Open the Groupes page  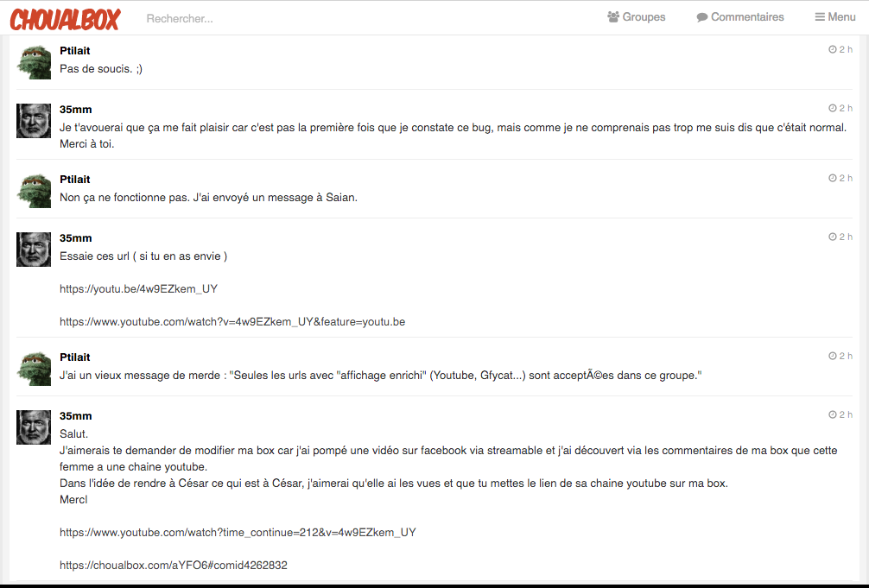click(x=637, y=17)
